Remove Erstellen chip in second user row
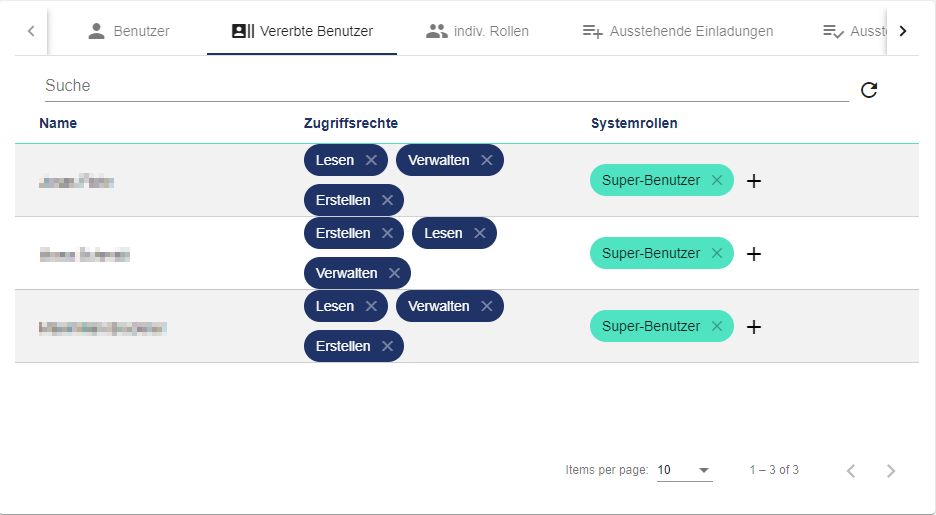The image size is (936, 515). click(x=387, y=233)
